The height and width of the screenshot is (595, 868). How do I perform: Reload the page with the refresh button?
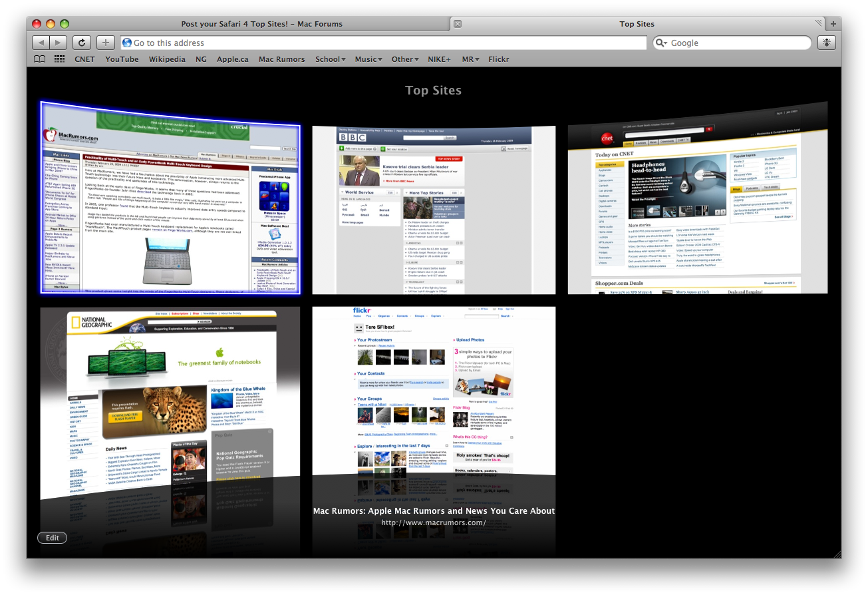(x=81, y=43)
